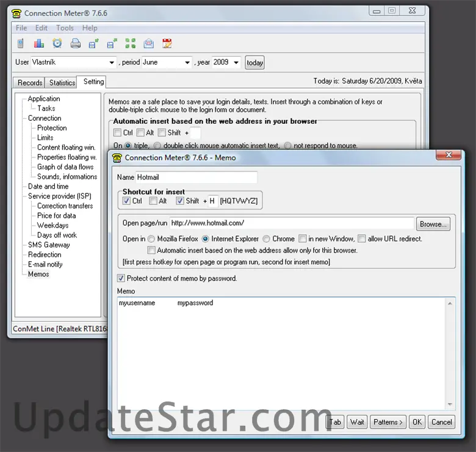Viewport: 476px width, 452px height.
Task: Click Cancel in the Memo dialog
Action: tap(441, 422)
